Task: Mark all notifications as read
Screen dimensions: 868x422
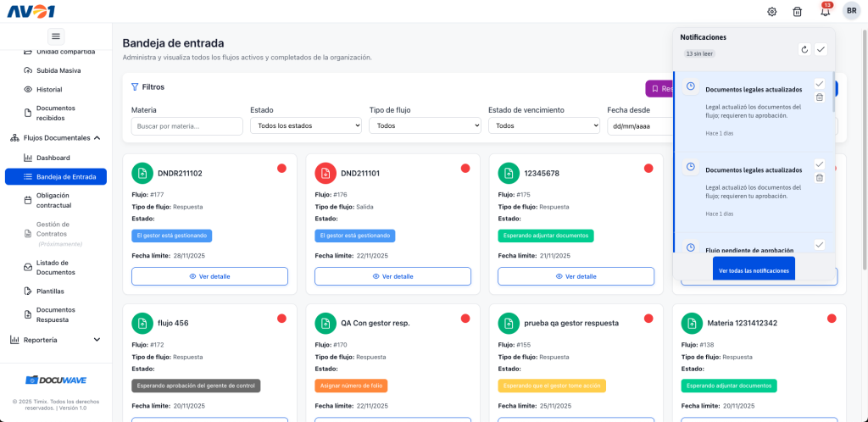Action: pyautogui.click(x=821, y=49)
